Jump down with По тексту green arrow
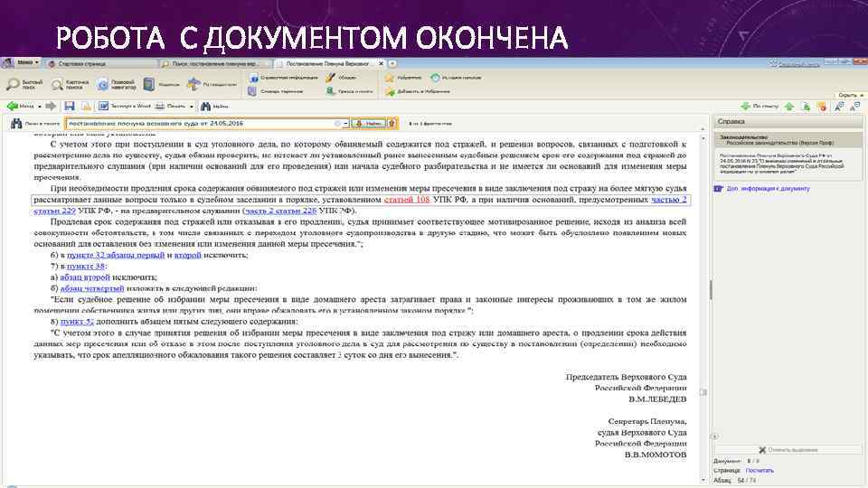Viewport: 868px width, 488px height. point(759,106)
